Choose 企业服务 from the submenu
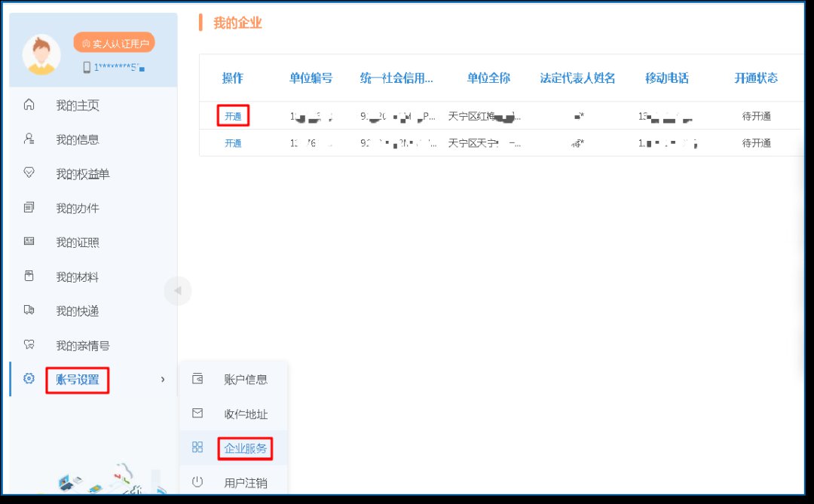The image size is (814, 504). coord(245,448)
